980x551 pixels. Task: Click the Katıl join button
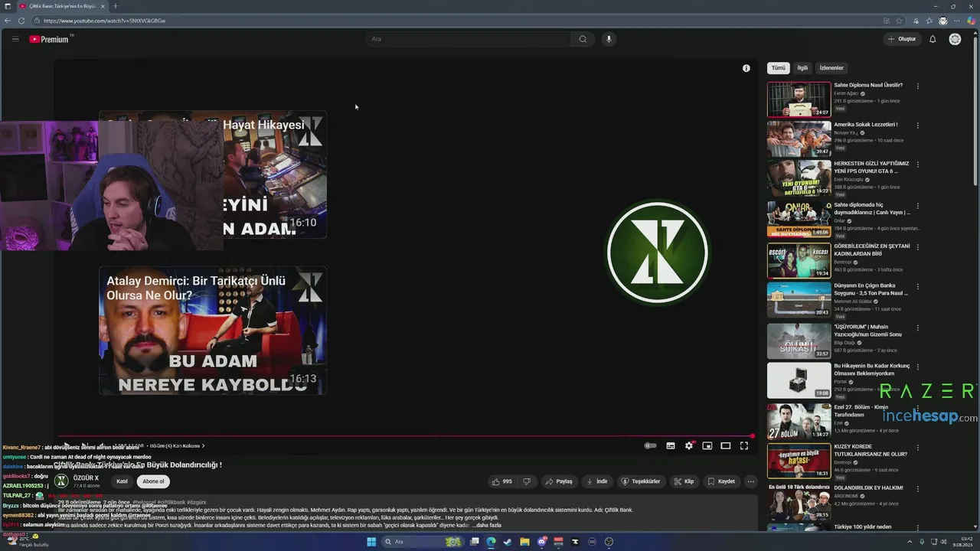tap(122, 481)
